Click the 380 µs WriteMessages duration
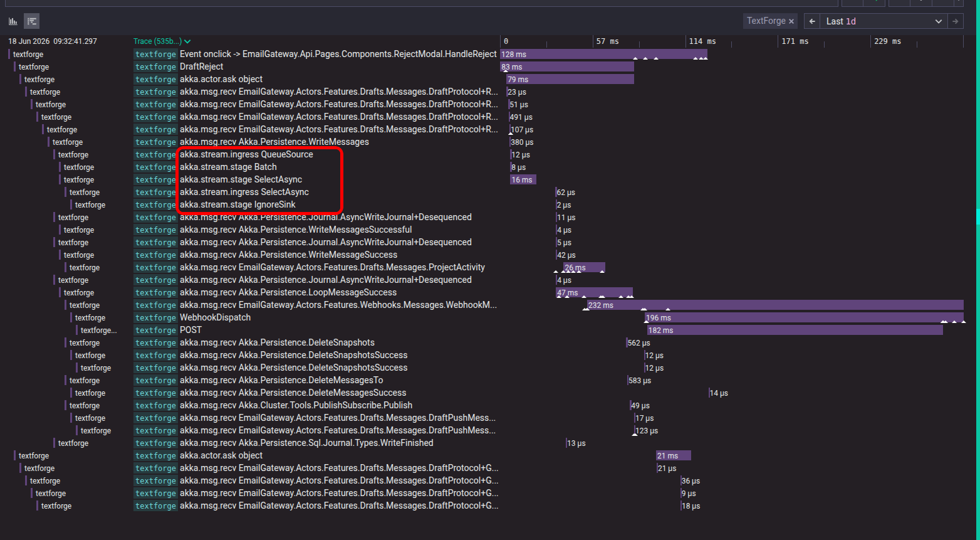This screenshot has height=540, width=980. pyautogui.click(x=522, y=142)
